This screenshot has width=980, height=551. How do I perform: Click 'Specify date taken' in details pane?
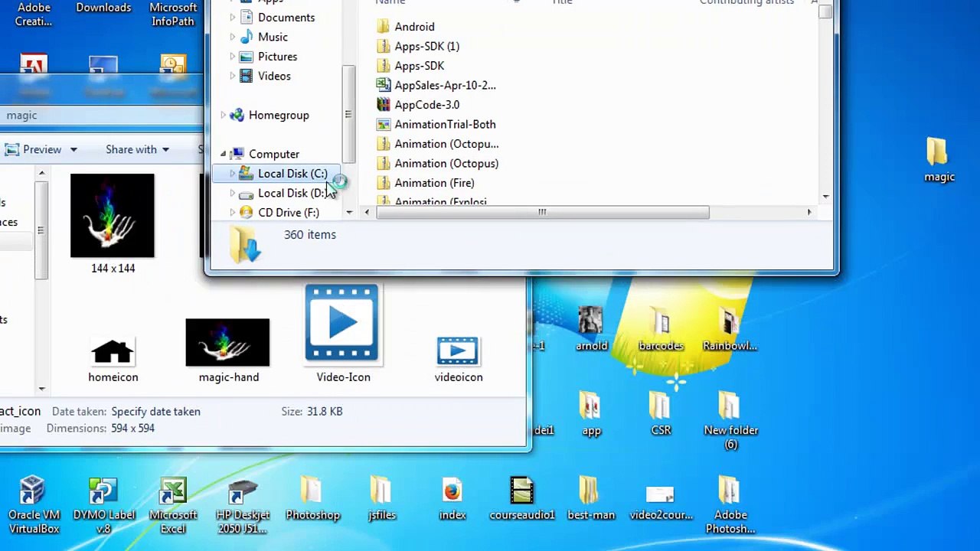pyautogui.click(x=155, y=412)
